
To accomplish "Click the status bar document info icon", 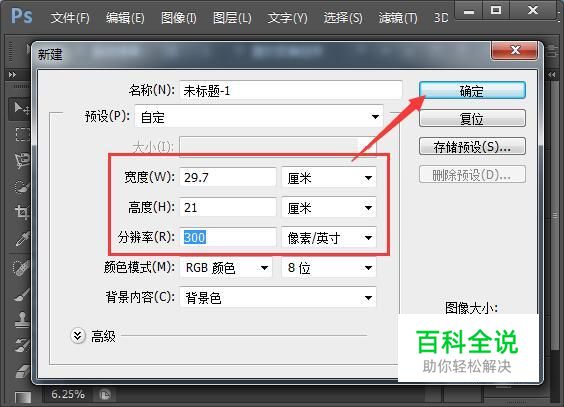I will click(105, 395).
